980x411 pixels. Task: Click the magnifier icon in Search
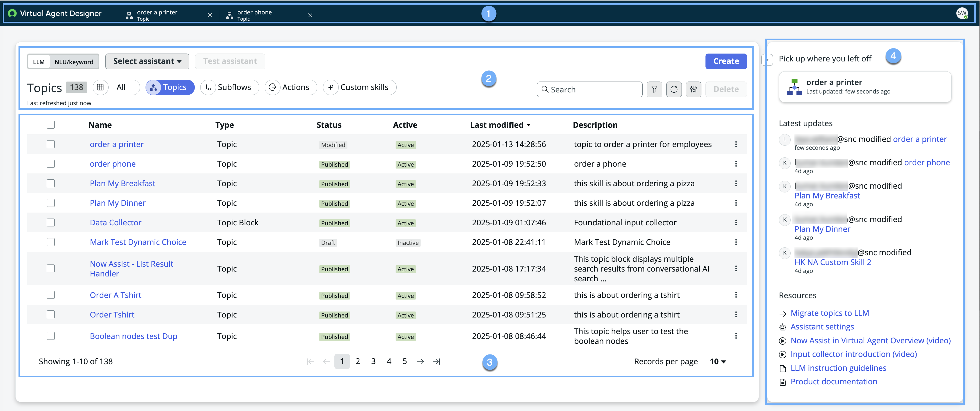click(545, 89)
